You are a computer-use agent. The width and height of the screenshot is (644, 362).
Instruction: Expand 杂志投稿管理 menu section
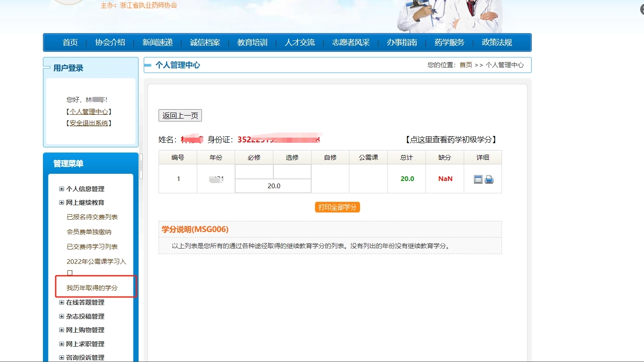tap(62, 317)
